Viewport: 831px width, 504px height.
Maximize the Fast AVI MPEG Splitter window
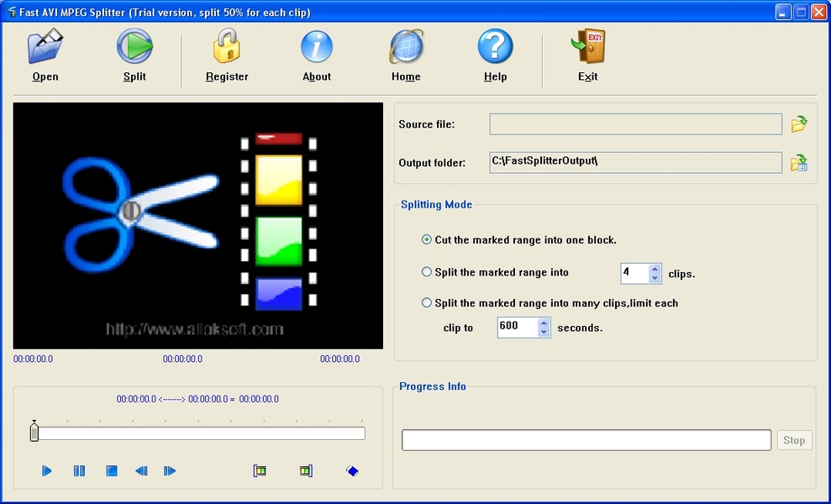click(801, 12)
